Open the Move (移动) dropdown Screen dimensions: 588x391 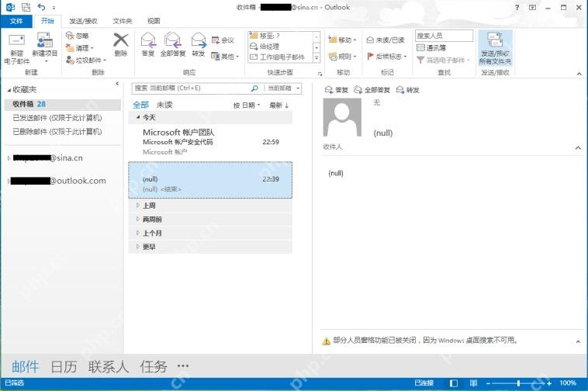342,40
